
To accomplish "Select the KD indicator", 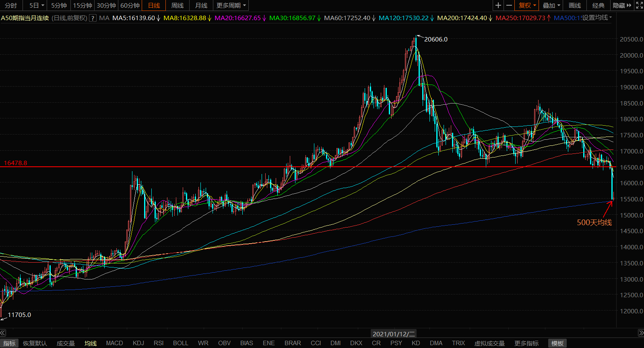I will click(416, 343).
